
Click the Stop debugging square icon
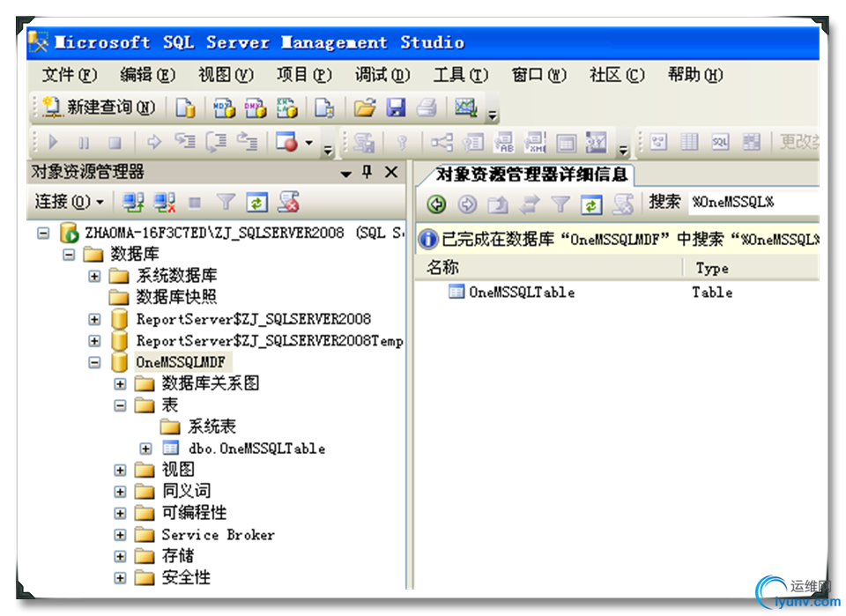pos(115,143)
